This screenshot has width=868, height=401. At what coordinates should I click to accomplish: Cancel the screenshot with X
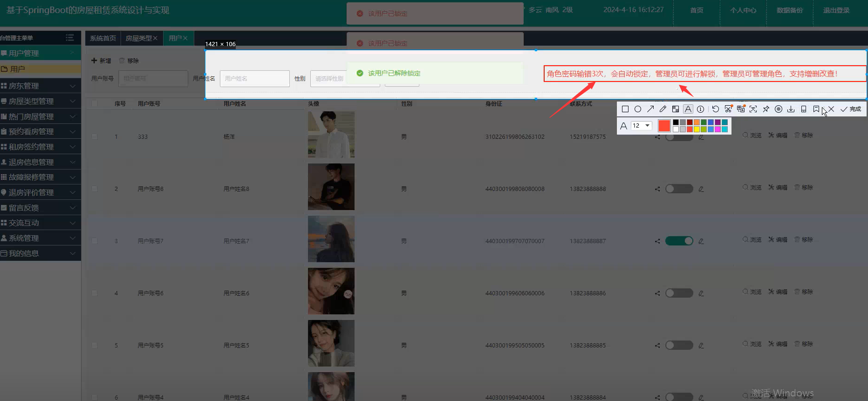pyautogui.click(x=831, y=109)
